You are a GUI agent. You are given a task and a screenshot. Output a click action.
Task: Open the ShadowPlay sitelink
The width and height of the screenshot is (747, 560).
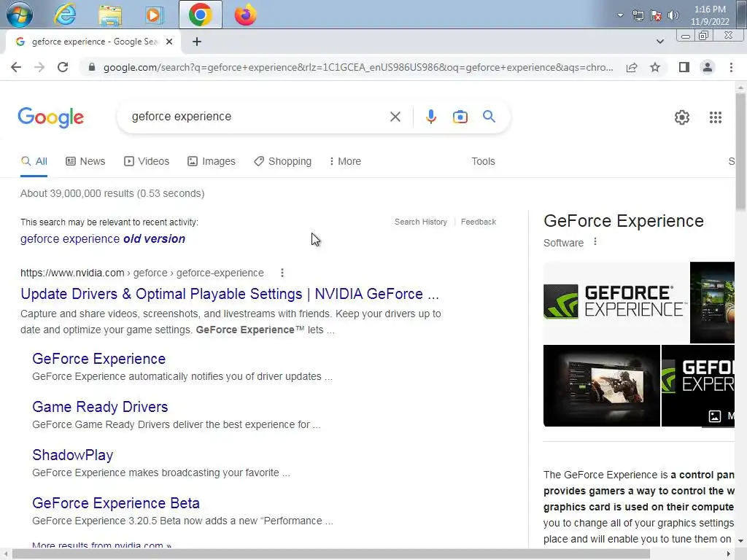72,455
